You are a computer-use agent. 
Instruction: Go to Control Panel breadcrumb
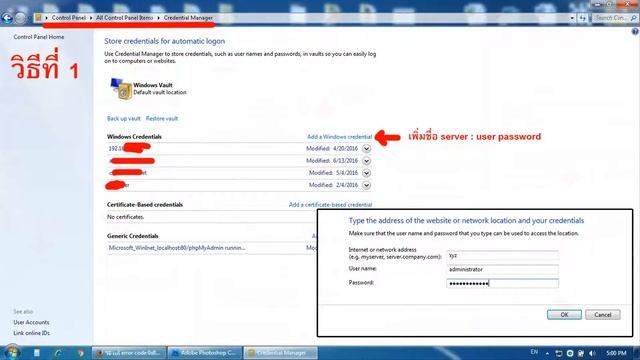[69, 18]
